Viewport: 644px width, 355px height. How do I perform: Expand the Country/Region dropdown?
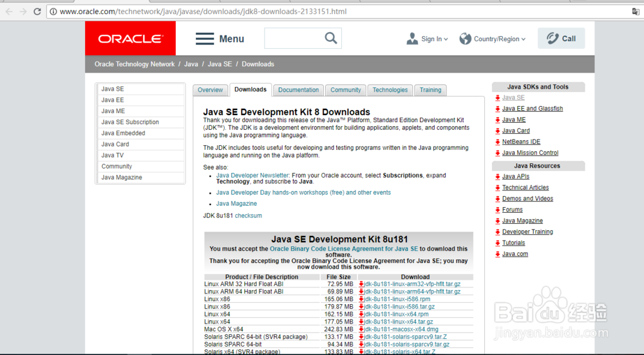pos(523,39)
